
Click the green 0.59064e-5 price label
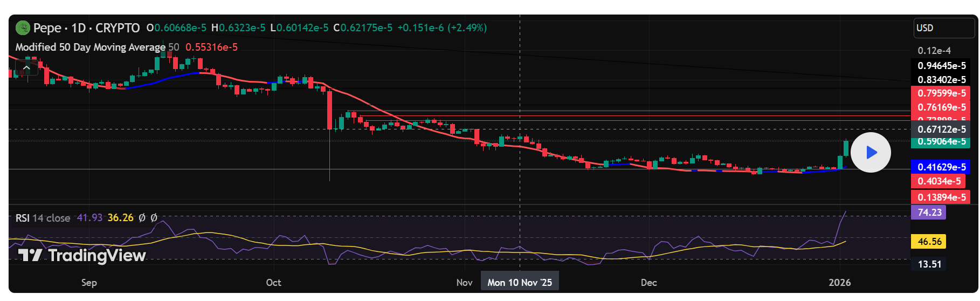pos(941,142)
